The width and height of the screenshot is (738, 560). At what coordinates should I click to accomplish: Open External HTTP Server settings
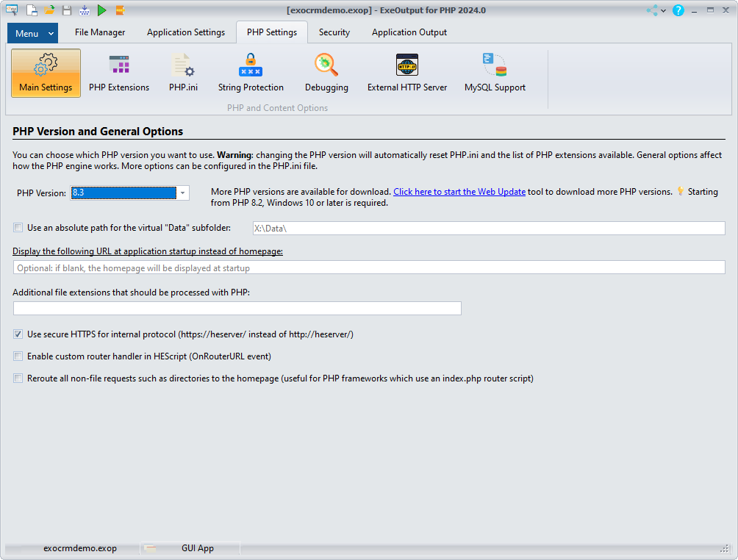[407, 73]
